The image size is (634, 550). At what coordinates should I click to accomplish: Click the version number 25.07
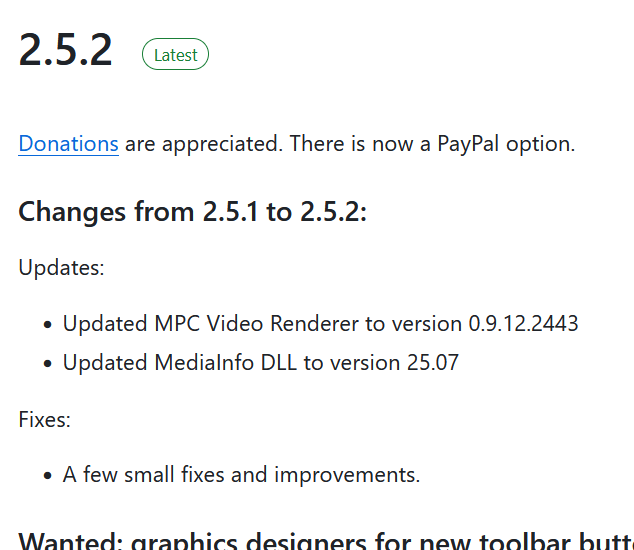(x=433, y=362)
